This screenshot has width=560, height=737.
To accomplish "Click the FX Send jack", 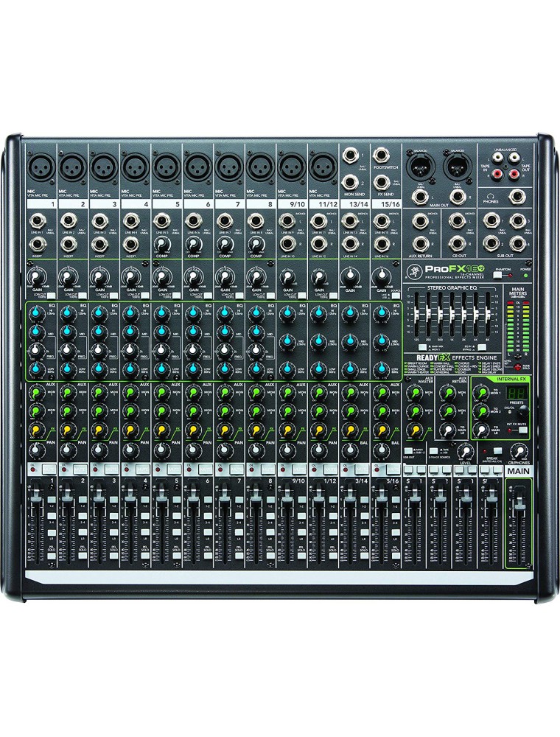I will [380, 182].
